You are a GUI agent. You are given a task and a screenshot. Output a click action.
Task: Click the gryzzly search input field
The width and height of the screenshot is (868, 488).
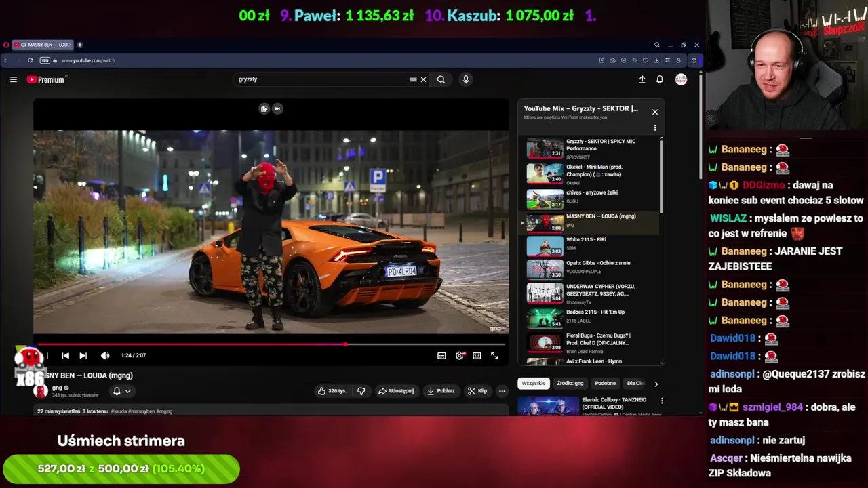click(322, 79)
